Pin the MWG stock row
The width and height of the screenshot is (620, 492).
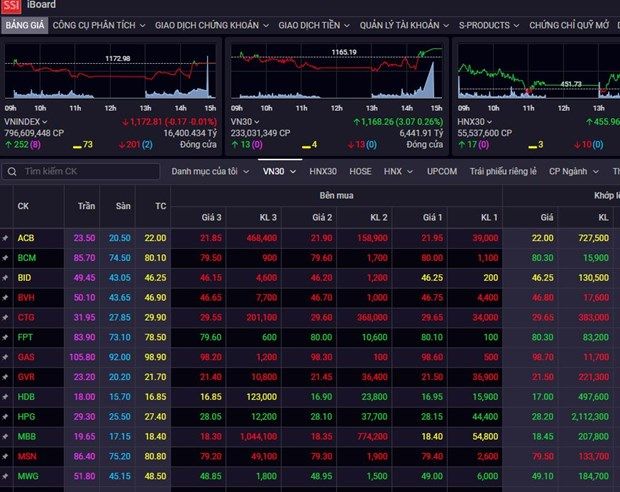pyautogui.click(x=5, y=476)
